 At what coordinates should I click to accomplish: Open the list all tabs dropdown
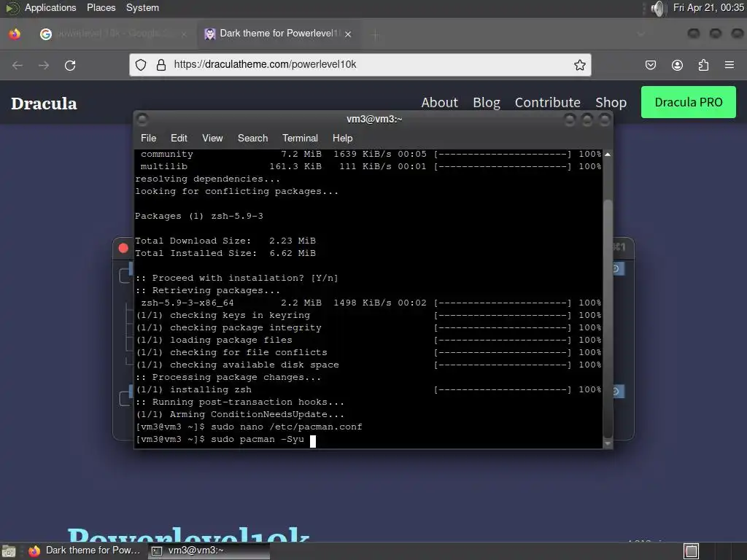(x=641, y=34)
